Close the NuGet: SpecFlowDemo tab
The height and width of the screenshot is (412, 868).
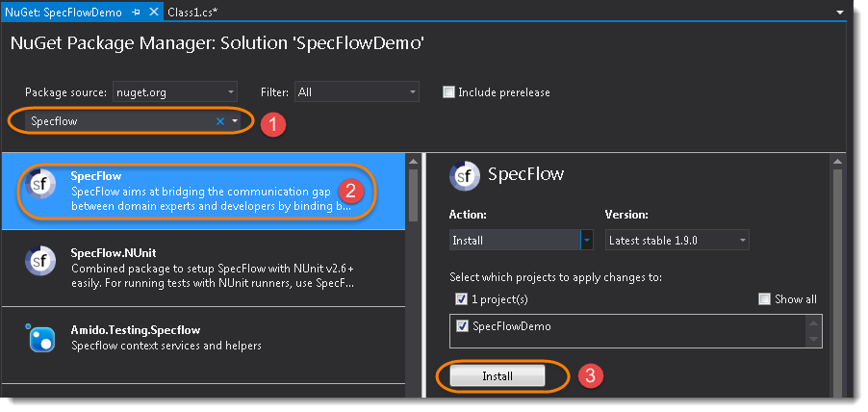click(x=152, y=10)
